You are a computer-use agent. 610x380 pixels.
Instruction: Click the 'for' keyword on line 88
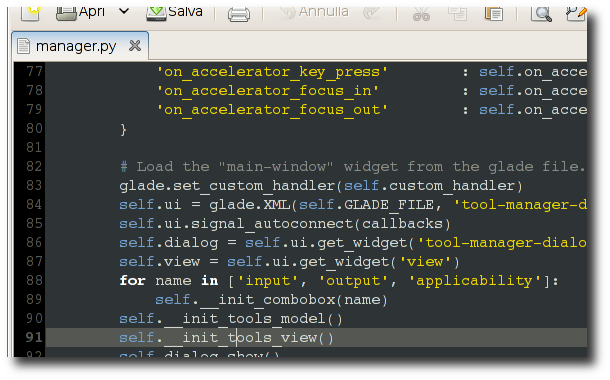(x=133, y=280)
